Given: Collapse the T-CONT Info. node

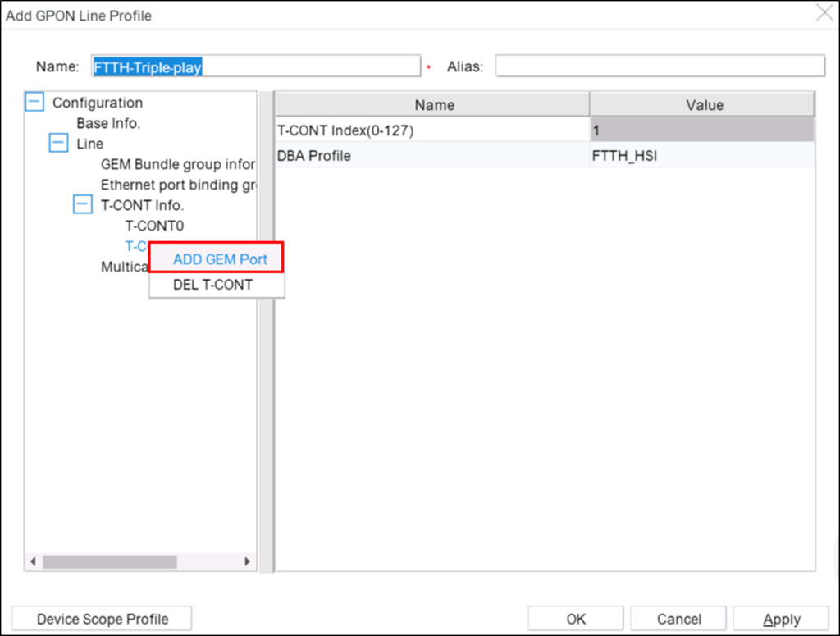Looking at the screenshot, I should coord(82,204).
